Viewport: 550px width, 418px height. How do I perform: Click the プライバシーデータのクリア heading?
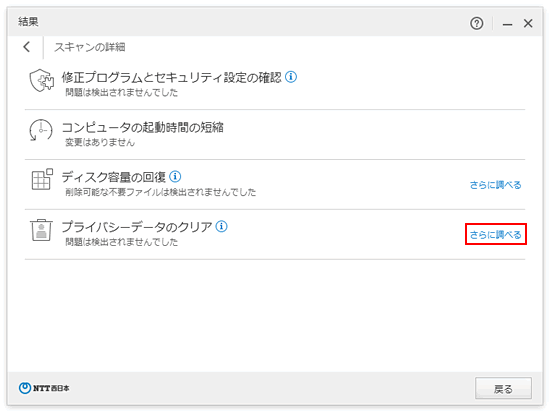[x=137, y=227]
